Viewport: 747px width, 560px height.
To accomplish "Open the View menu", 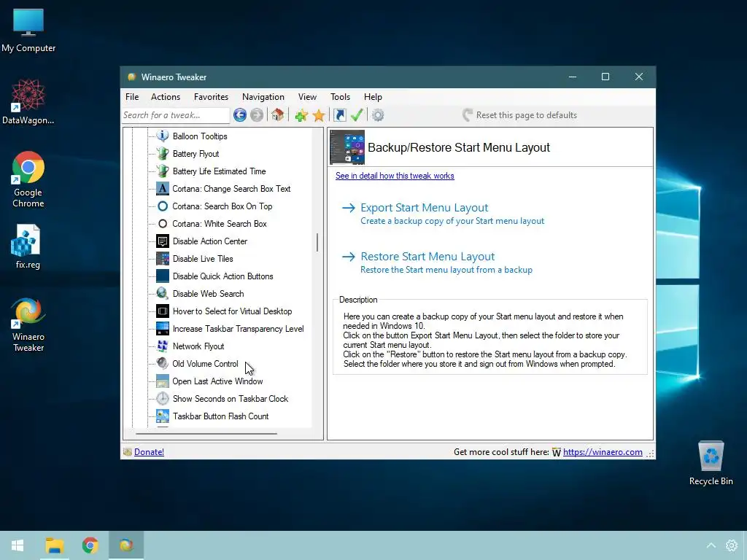I will (307, 97).
